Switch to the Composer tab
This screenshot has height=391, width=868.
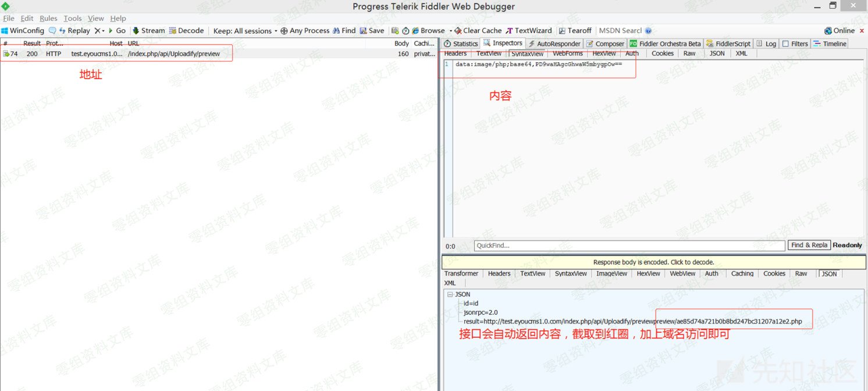(x=605, y=44)
